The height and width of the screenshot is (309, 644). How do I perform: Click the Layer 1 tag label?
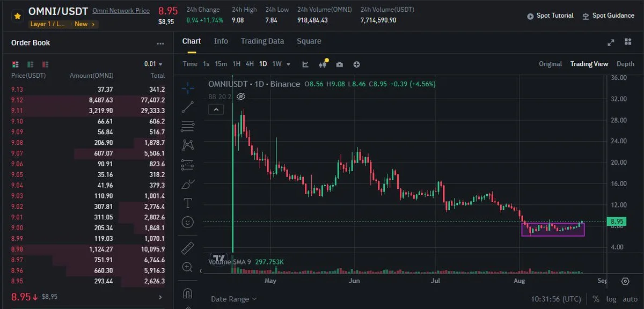(x=49, y=24)
